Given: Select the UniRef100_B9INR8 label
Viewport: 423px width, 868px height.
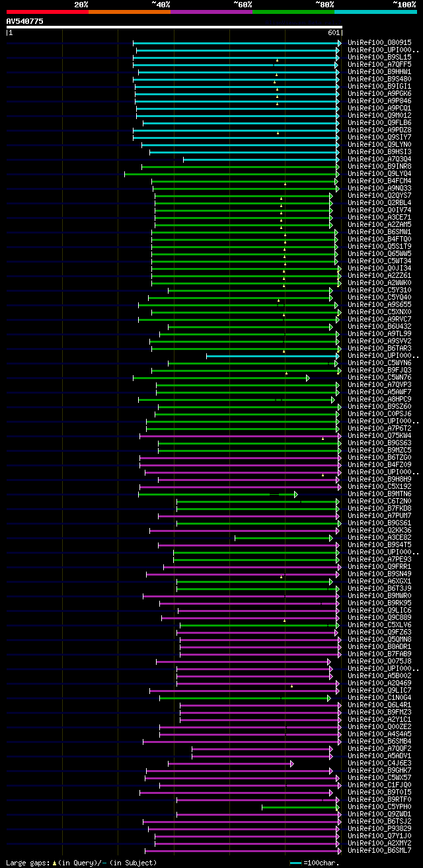Looking at the screenshot, I should coord(379,166).
